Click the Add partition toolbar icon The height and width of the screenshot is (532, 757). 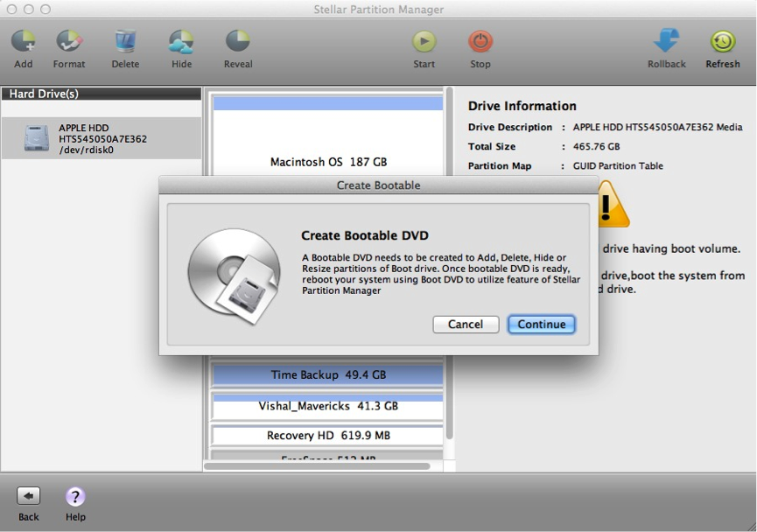(x=23, y=41)
